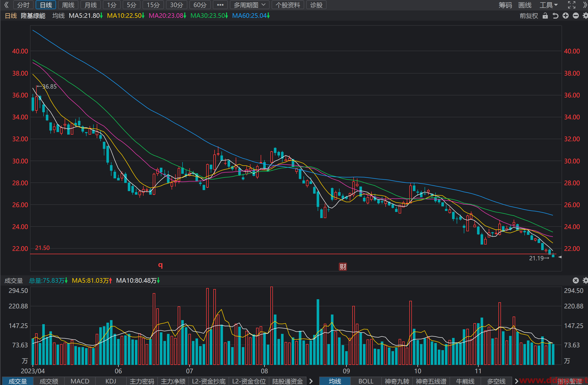Open volume panel settings gear
Screen dimensions: 588x385
click(585, 280)
